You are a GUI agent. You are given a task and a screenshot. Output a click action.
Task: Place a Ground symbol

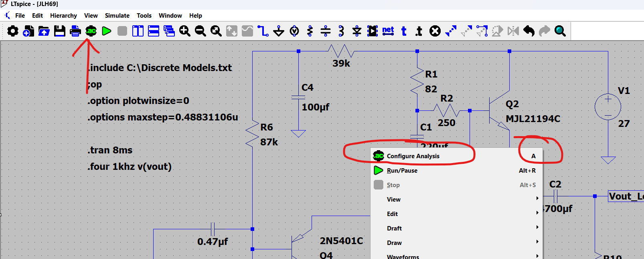[279, 31]
